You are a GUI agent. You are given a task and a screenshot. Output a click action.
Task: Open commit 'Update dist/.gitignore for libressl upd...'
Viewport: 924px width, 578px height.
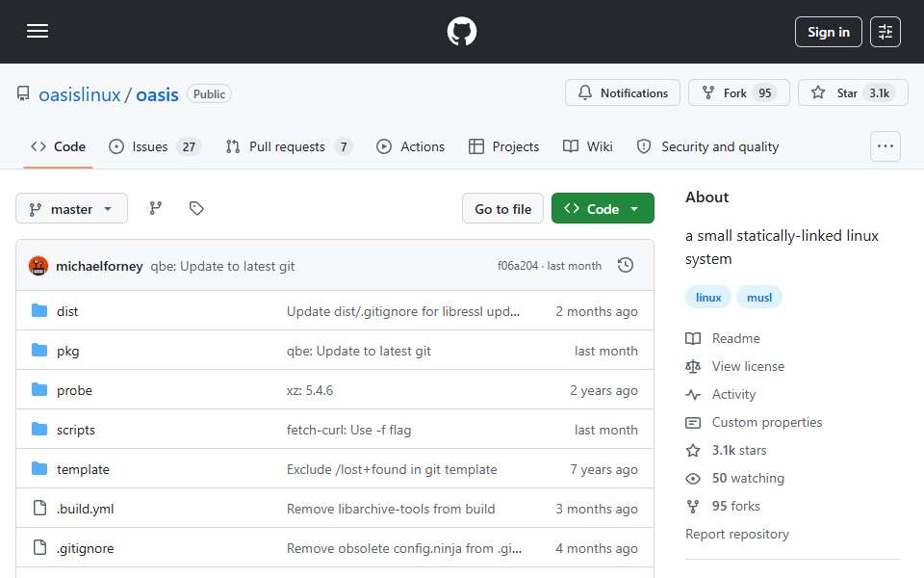coord(403,311)
